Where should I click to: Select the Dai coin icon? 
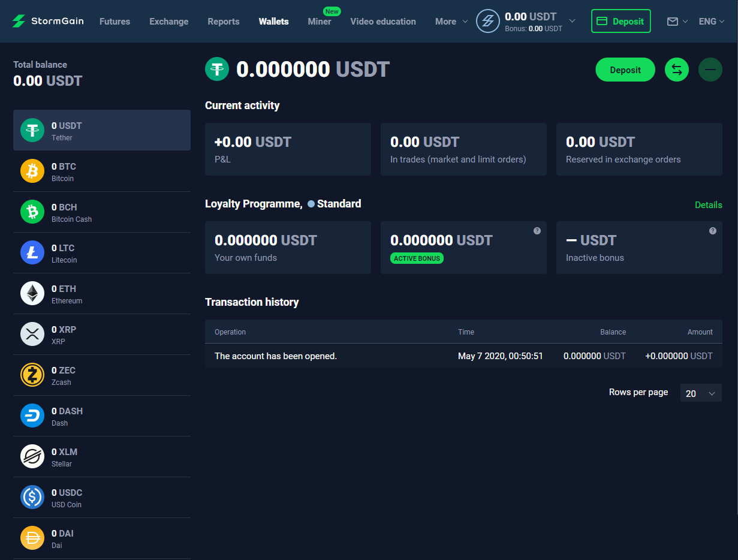[32, 538]
